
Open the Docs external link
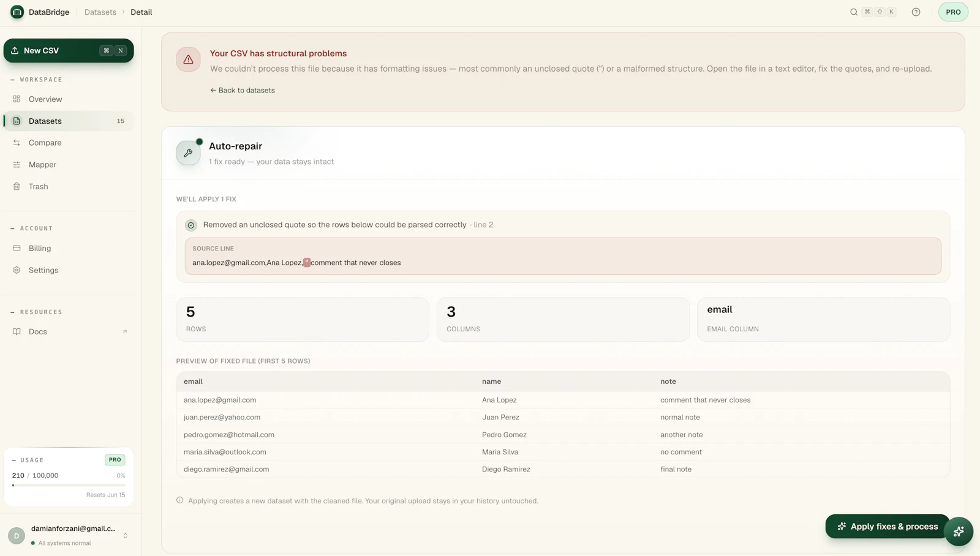pyautogui.click(x=69, y=332)
